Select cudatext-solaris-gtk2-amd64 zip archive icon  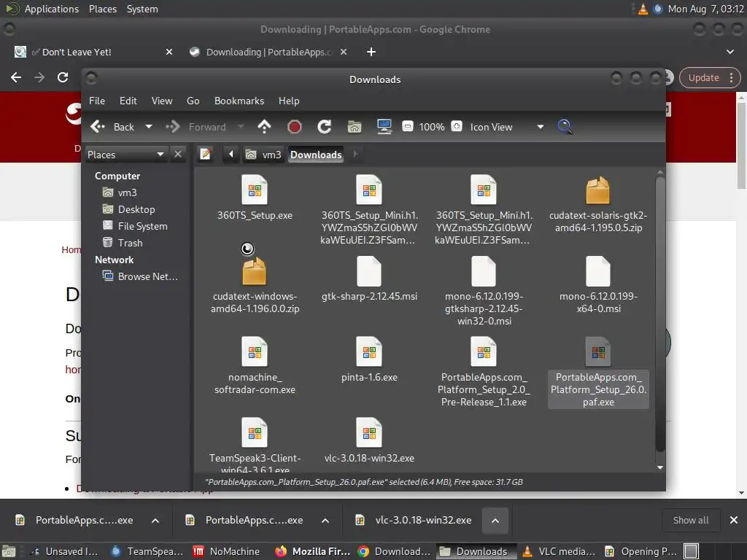tap(598, 190)
